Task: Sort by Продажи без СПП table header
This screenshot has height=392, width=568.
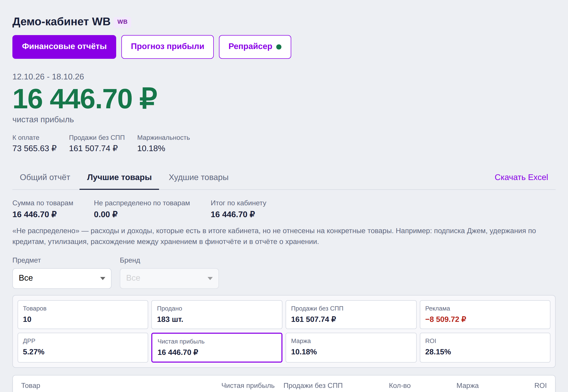Action: click(x=313, y=386)
